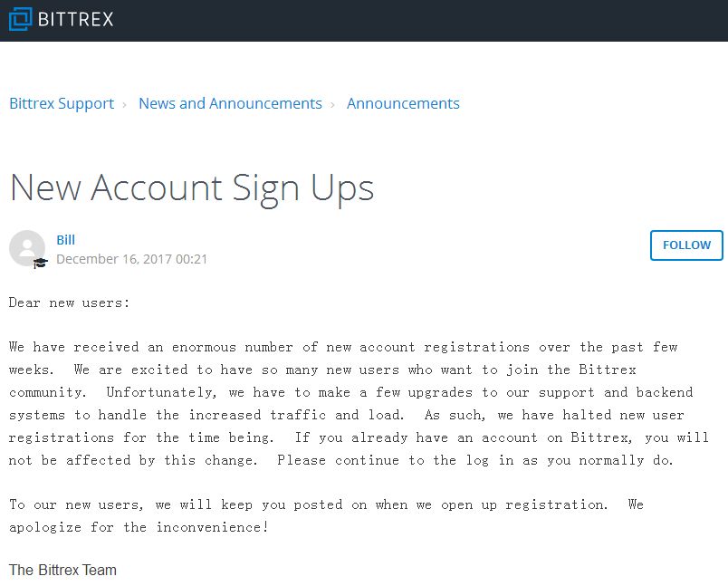Click the Bittrex square logo icon
This screenshot has width=728, height=586.
[x=21, y=19]
